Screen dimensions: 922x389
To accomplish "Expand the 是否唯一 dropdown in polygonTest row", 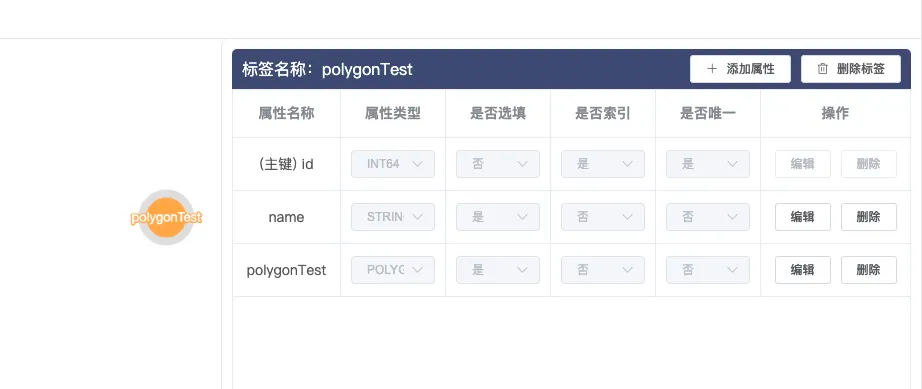I will pyautogui.click(x=708, y=270).
